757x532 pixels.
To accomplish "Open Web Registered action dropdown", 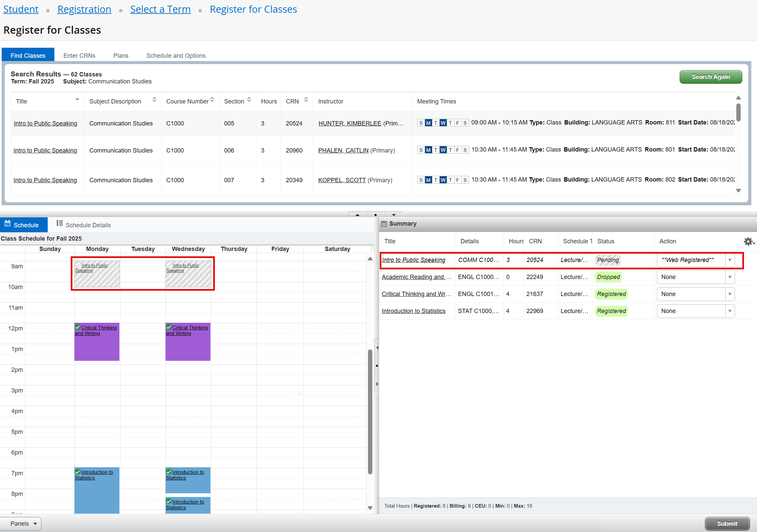I will [x=730, y=260].
